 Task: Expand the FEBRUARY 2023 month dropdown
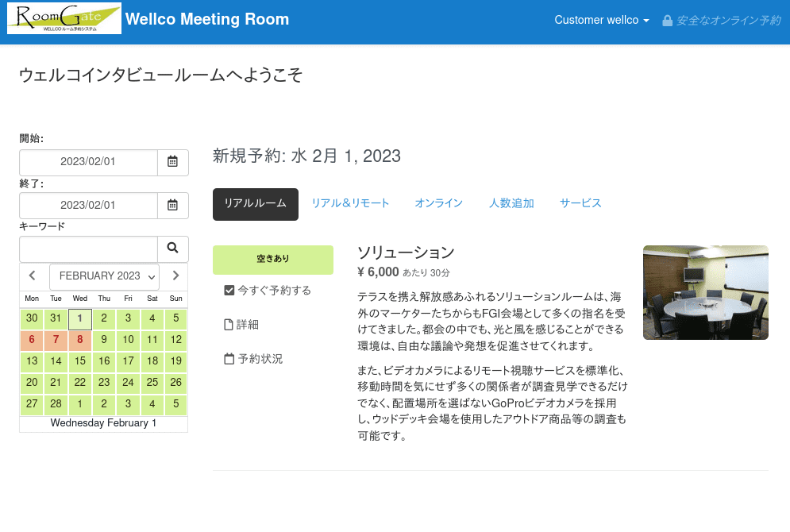pos(104,276)
